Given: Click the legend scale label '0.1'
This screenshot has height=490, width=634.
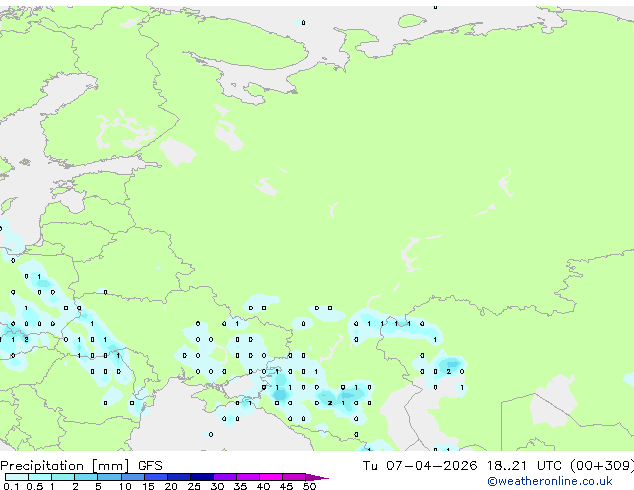Looking at the screenshot, I should tap(11, 486).
